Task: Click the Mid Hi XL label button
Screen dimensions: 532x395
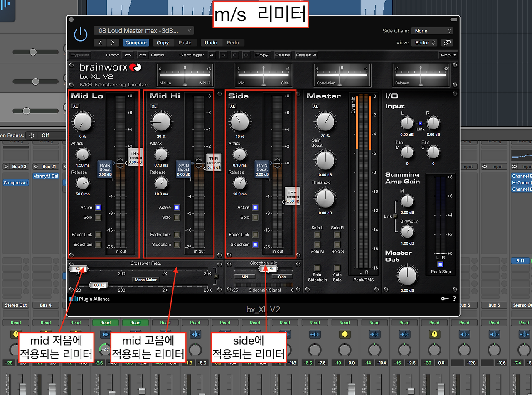Action: (154, 106)
